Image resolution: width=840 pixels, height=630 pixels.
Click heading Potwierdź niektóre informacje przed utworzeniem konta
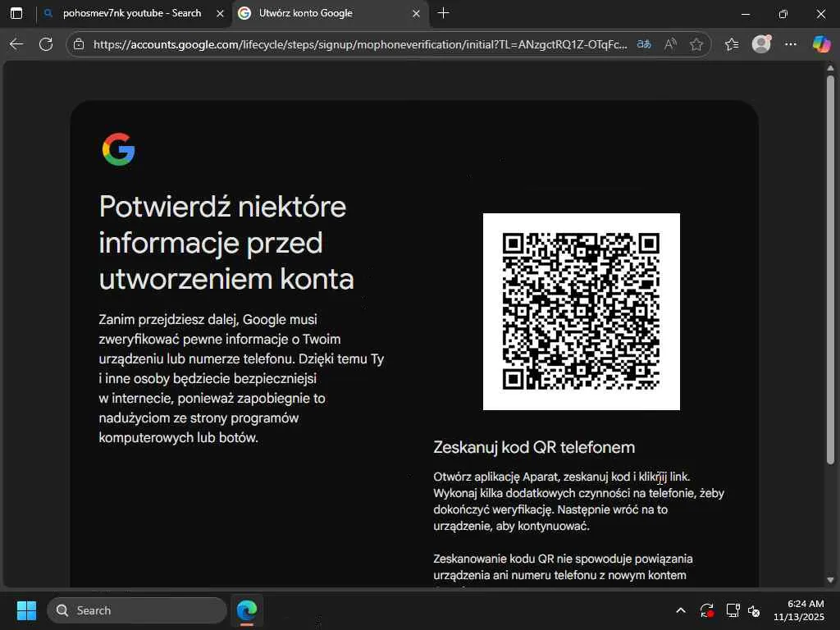226,243
